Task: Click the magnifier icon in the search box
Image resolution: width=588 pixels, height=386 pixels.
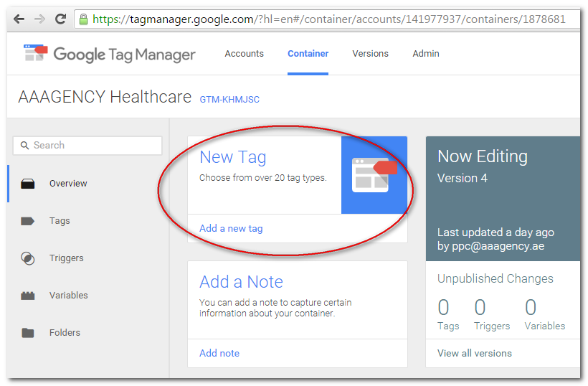Action: pos(24,145)
